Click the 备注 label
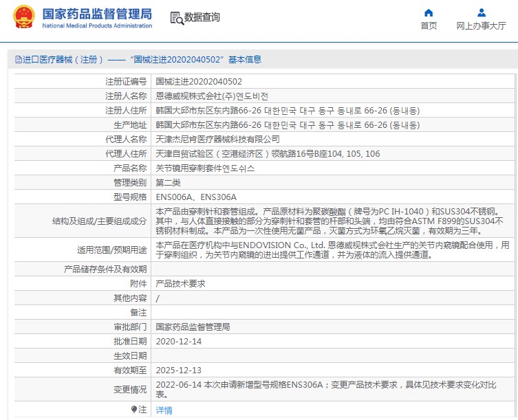 pos(138,312)
